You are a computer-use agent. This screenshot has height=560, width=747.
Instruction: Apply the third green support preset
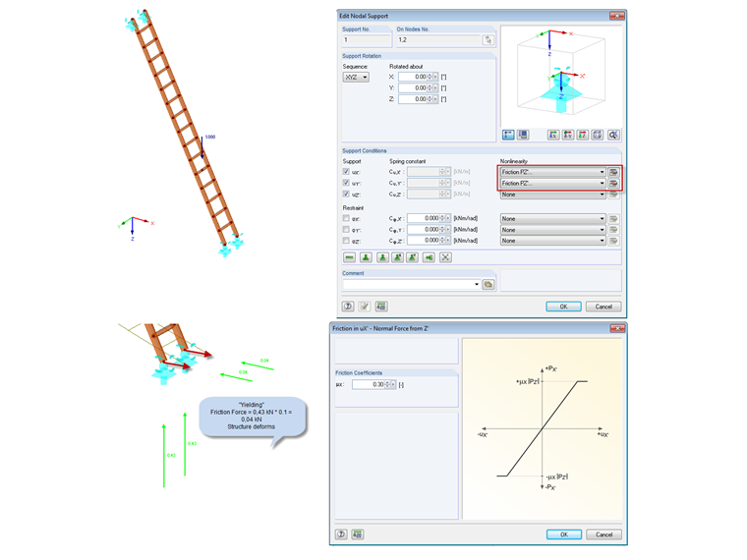point(382,257)
